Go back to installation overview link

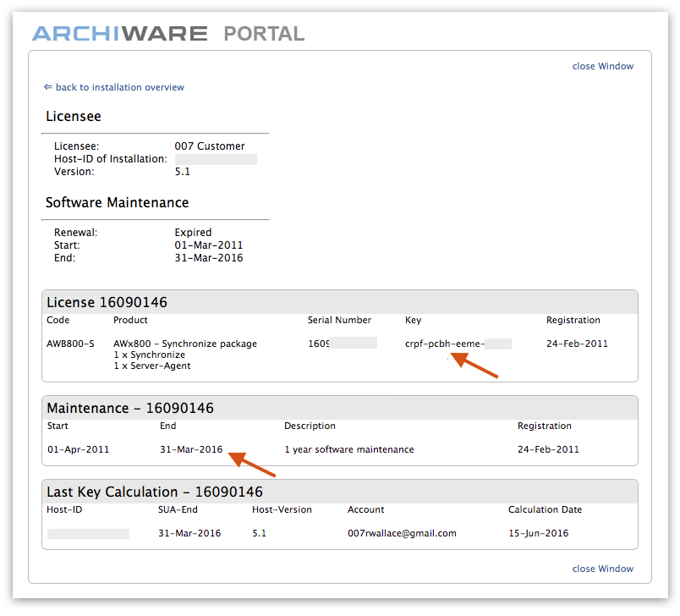coord(119,87)
